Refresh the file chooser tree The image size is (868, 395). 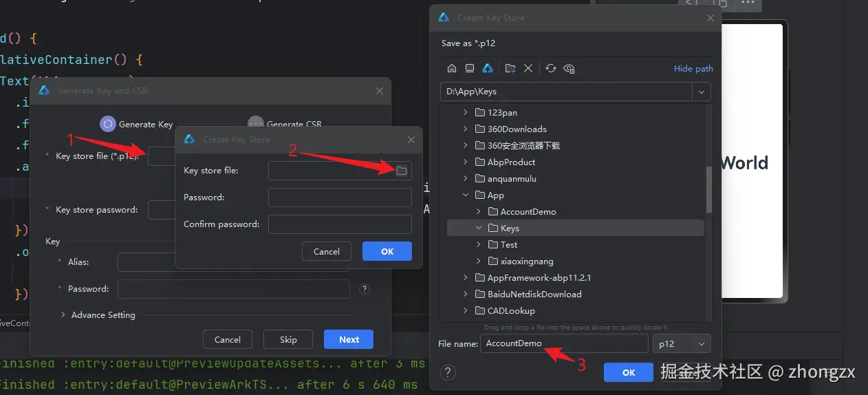pyautogui.click(x=551, y=69)
